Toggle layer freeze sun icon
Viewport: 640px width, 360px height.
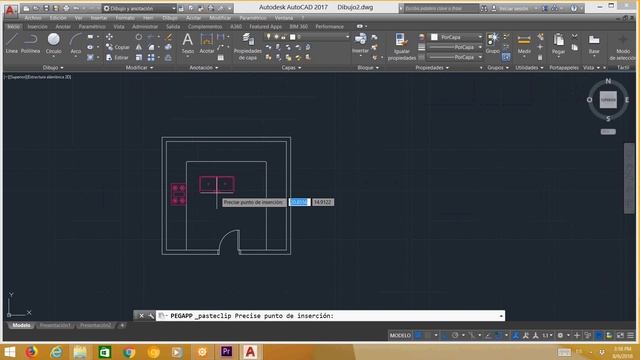(276, 37)
